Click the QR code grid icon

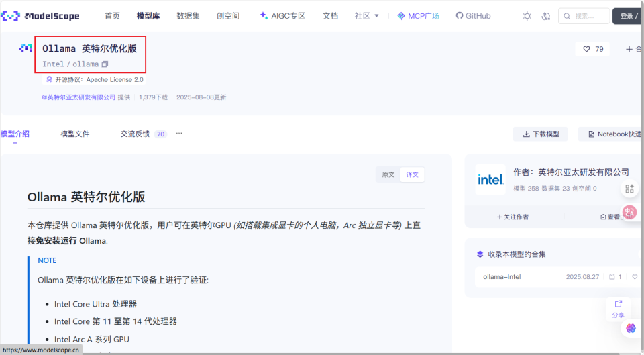[x=630, y=189]
